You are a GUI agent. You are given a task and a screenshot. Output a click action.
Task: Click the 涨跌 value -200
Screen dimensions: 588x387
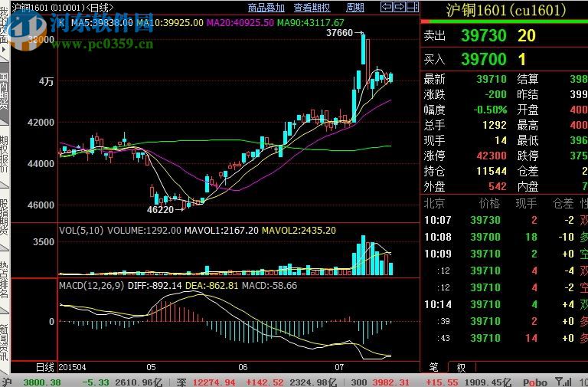pos(496,94)
